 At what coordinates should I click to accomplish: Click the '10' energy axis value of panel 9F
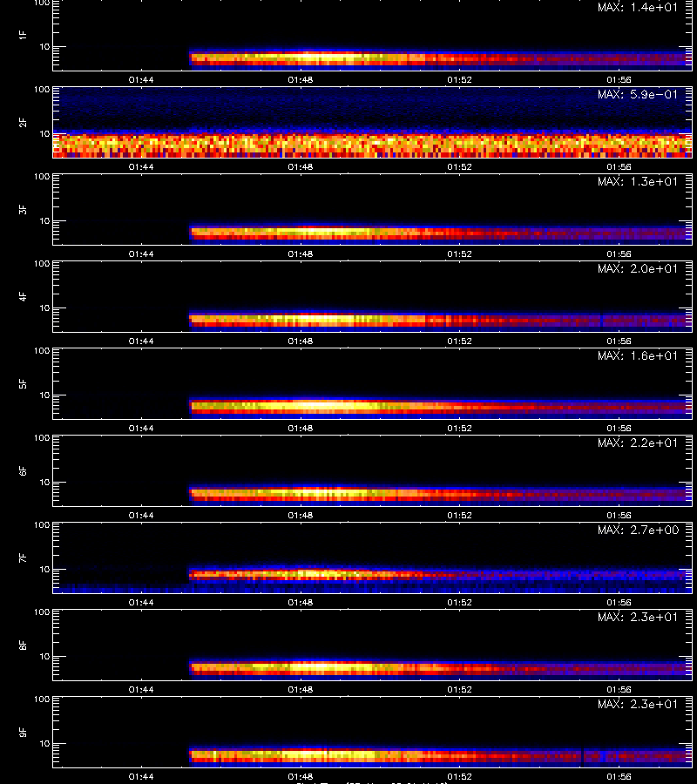[x=44, y=744]
